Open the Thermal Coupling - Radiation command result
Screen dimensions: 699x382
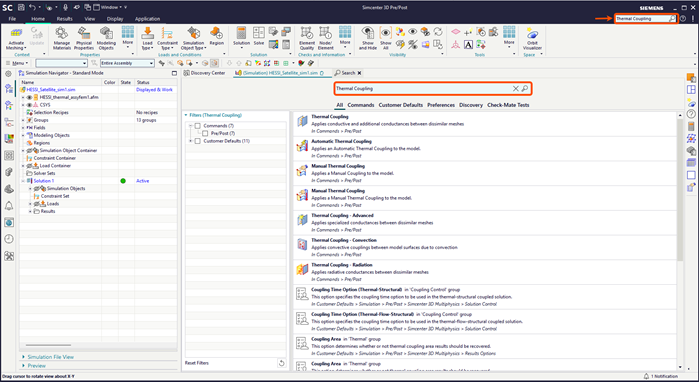point(485,272)
